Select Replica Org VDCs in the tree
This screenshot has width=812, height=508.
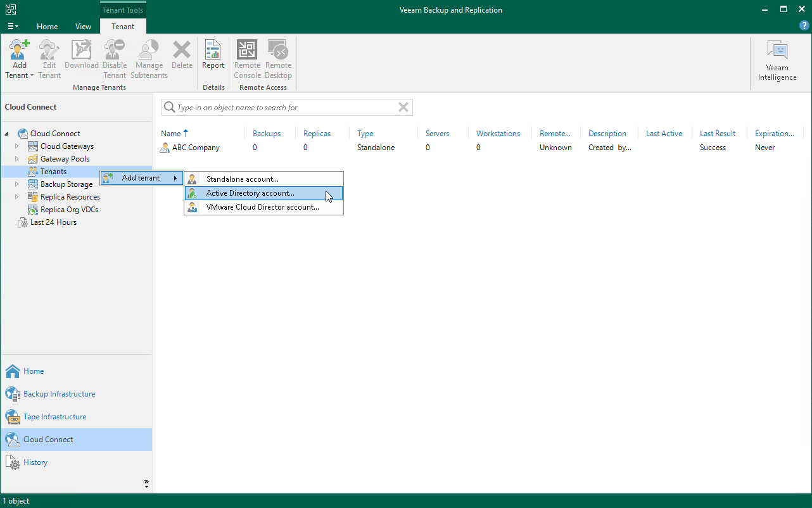(x=69, y=210)
